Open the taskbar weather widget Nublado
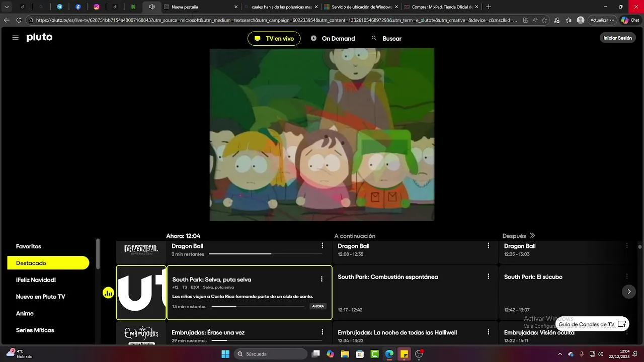 click(19, 354)
